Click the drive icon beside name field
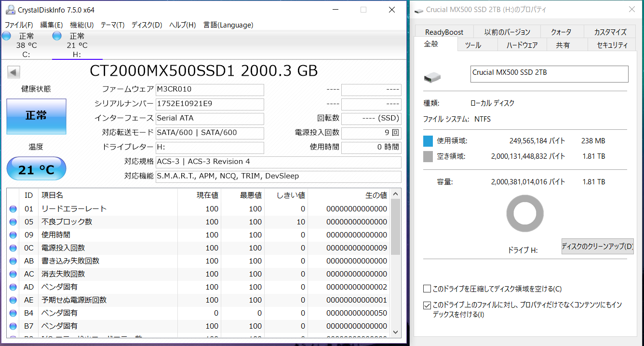The width and height of the screenshot is (644, 346). click(432, 77)
